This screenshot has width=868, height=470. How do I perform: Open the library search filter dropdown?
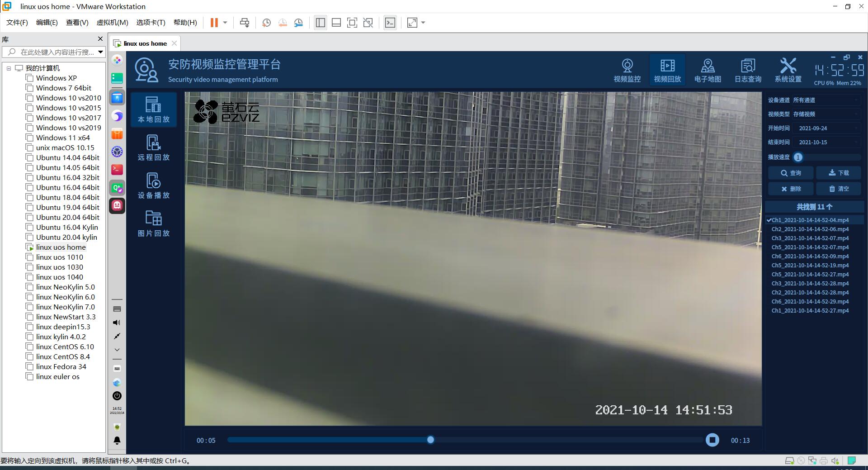pos(100,52)
